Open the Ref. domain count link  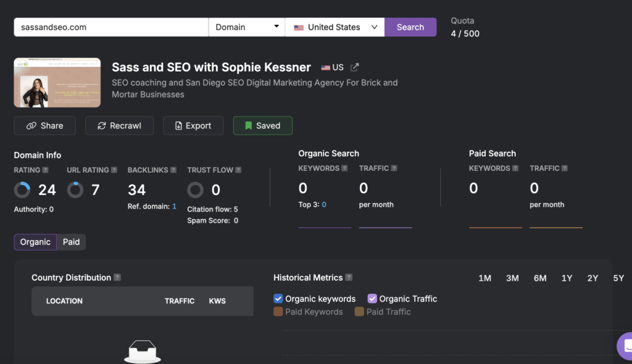pyautogui.click(x=174, y=207)
